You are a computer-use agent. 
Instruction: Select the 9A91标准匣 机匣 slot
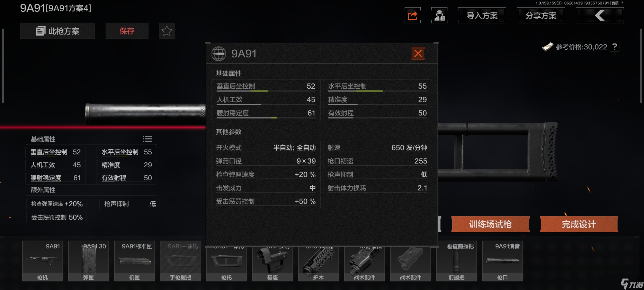[134, 261]
